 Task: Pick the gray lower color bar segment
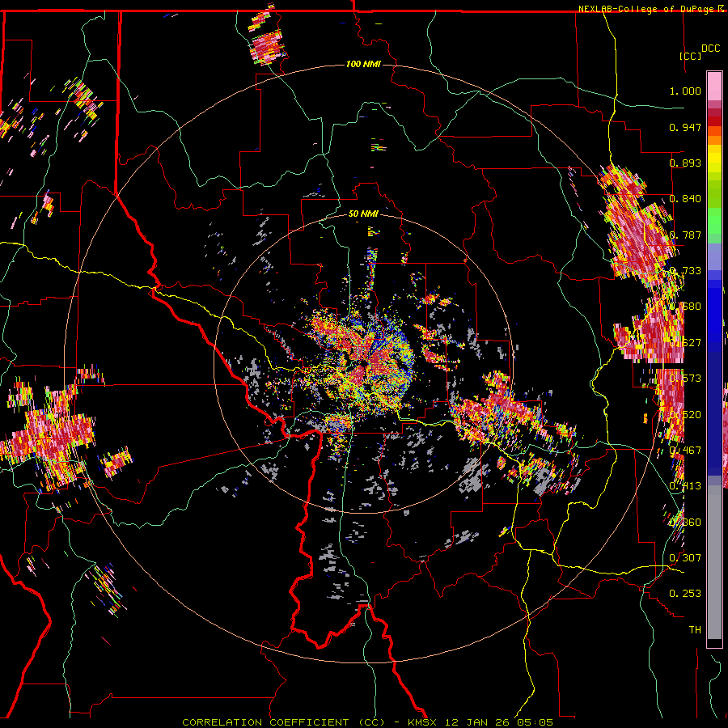tap(714, 562)
